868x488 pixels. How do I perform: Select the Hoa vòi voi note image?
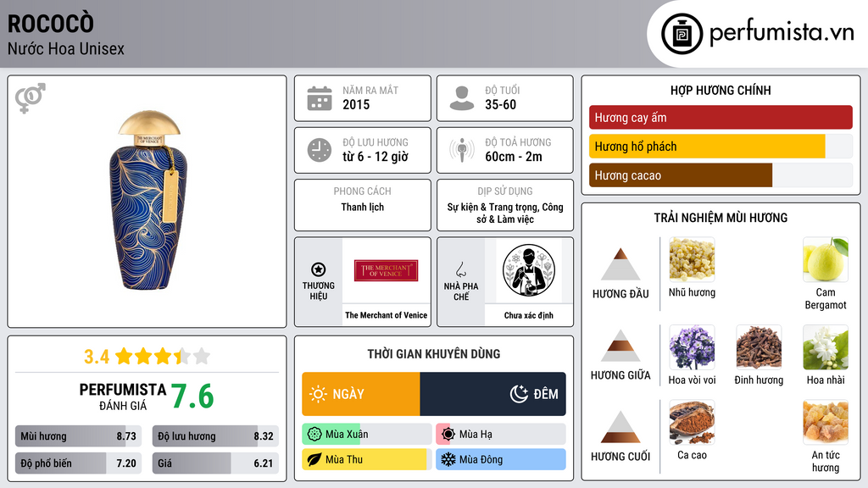point(692,347)
